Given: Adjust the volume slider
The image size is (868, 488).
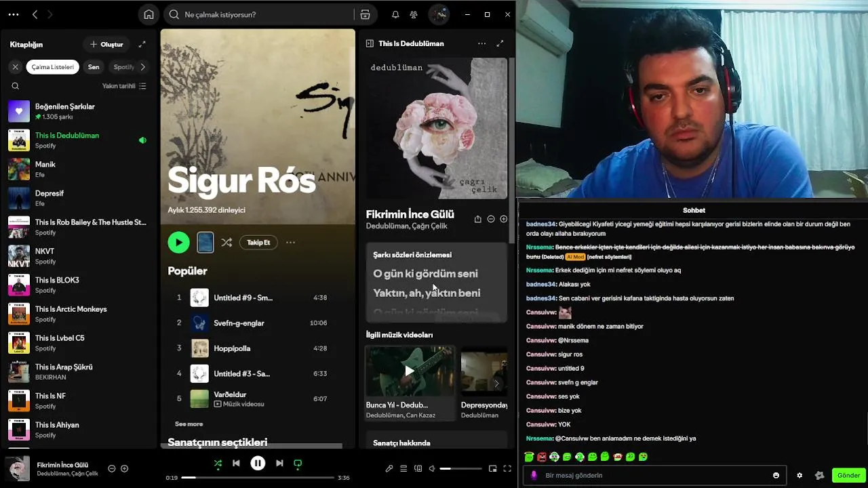Looking at the screenshot, I should [460, 468].
